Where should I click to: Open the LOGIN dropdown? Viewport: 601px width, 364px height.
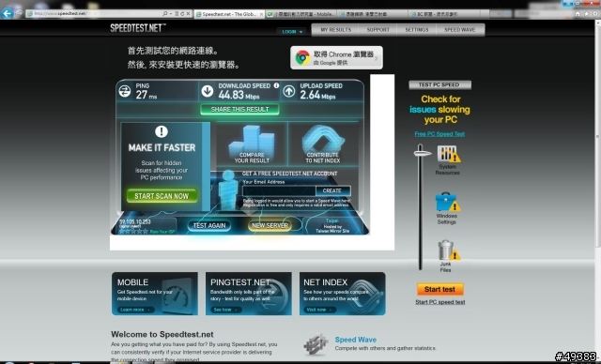coord(292,32)
